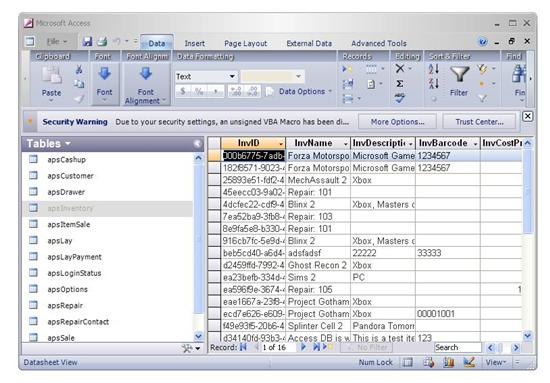Open the InvBarcode column dropdown arrow
The width and height of the screenshot is (550, 383).
(x=476, y=144)
